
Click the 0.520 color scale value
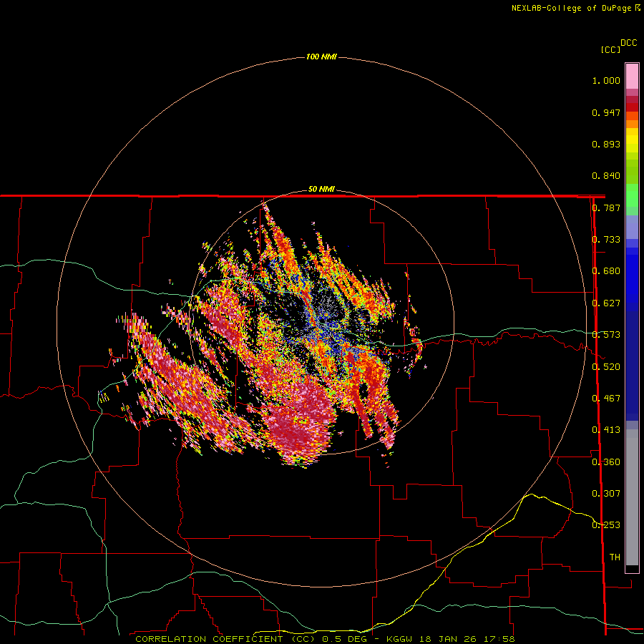tap(606, 367)
